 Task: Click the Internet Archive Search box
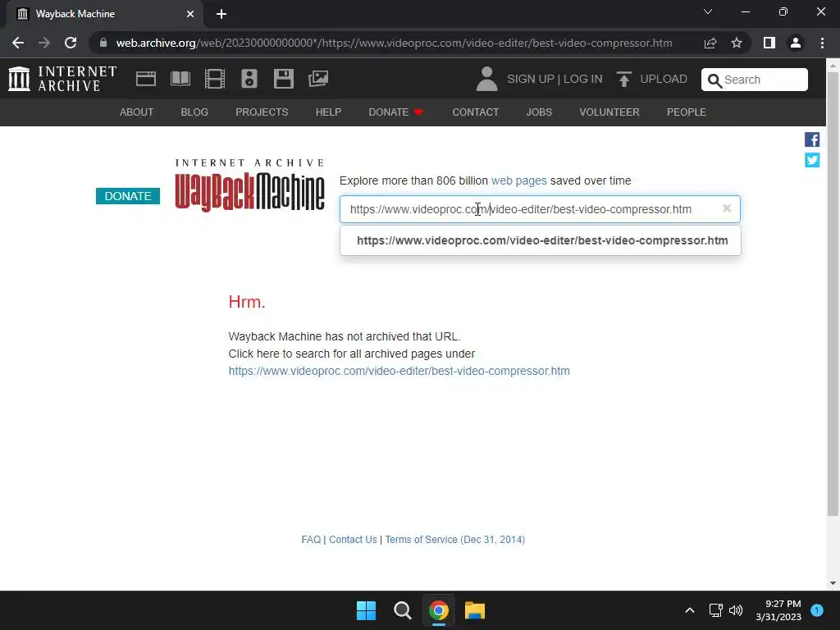[755, 80]
